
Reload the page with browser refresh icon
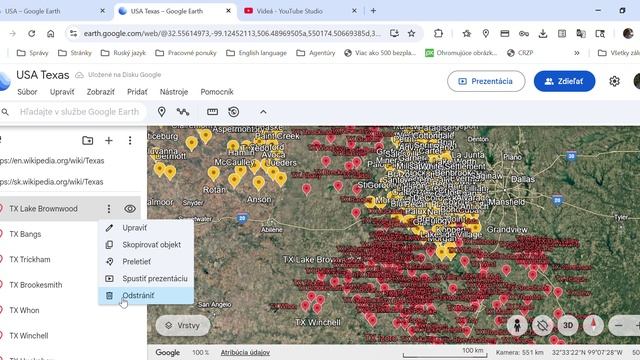tap(31, 33)
